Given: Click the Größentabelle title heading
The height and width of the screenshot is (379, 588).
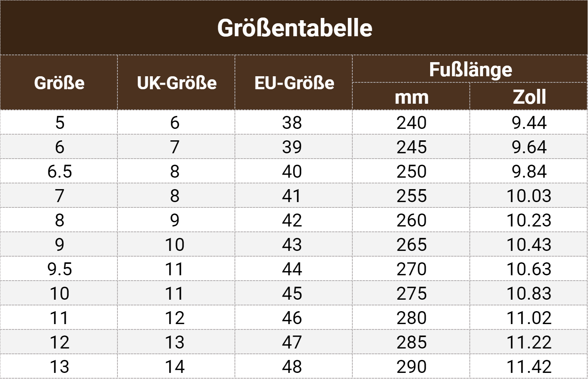Looking at the screenshot, I should [294, 28].
